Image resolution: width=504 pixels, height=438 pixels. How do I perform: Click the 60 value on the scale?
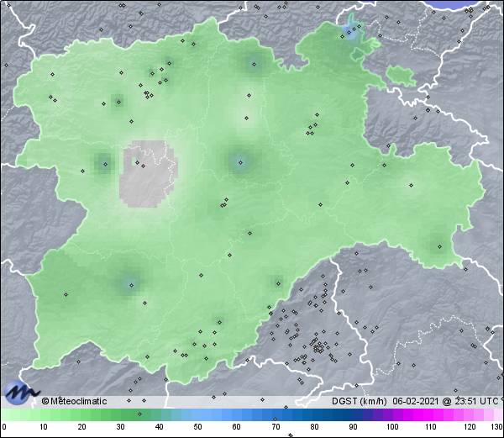tap(237, 427)
